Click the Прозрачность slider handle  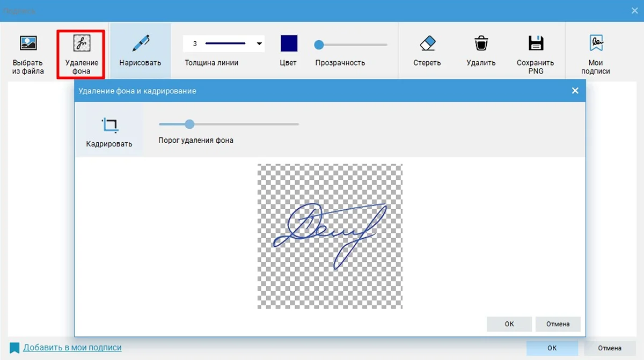pyautogui.click(x=319, y=45)
